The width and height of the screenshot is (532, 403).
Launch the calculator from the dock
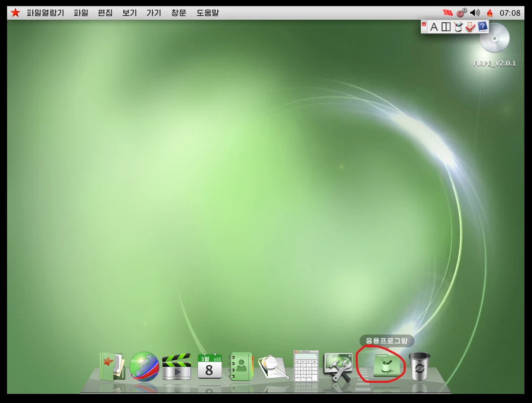pos(306,366)
